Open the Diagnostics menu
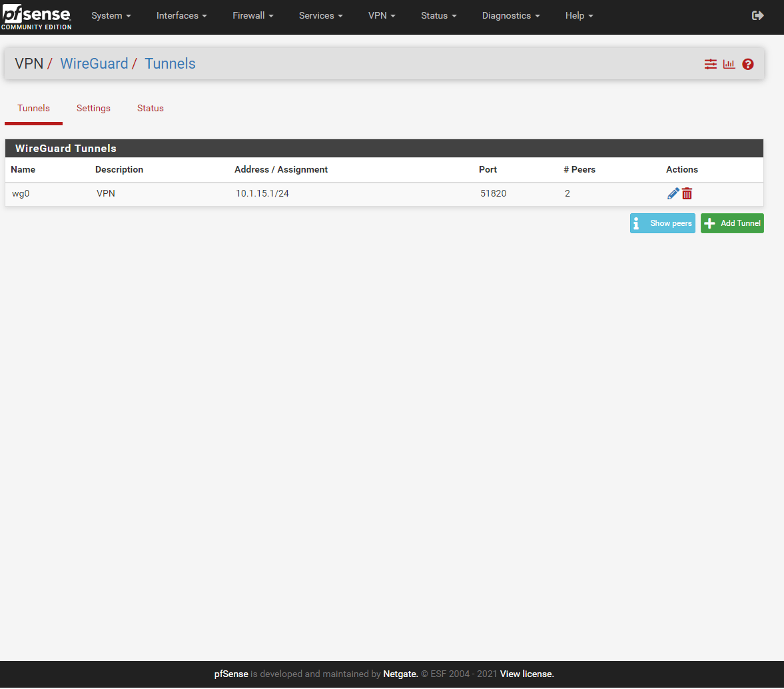Image resolution: width=784 pixels, height=689 pixels. (x=511, y=15)
